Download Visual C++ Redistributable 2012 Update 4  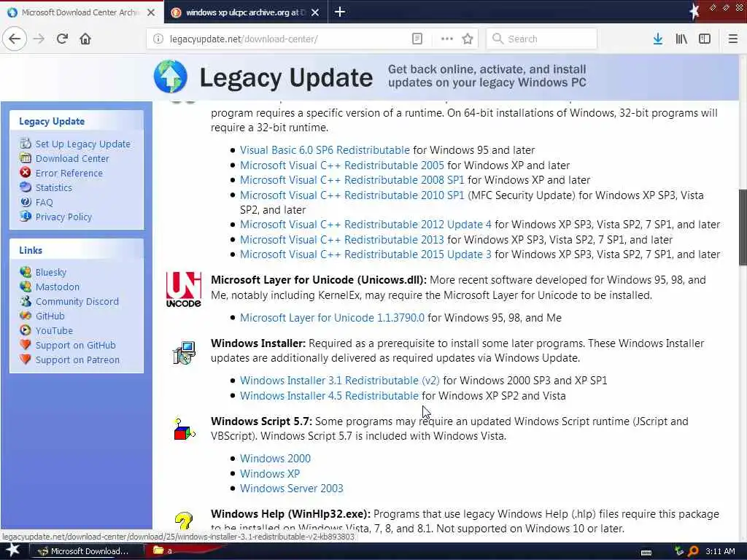[366, 225]
